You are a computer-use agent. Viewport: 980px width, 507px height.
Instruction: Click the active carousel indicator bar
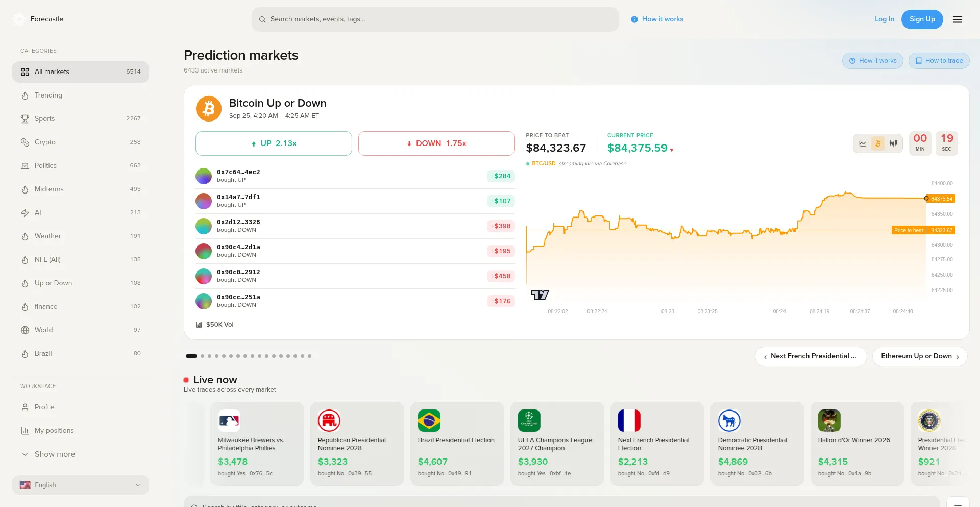[191, 356]
